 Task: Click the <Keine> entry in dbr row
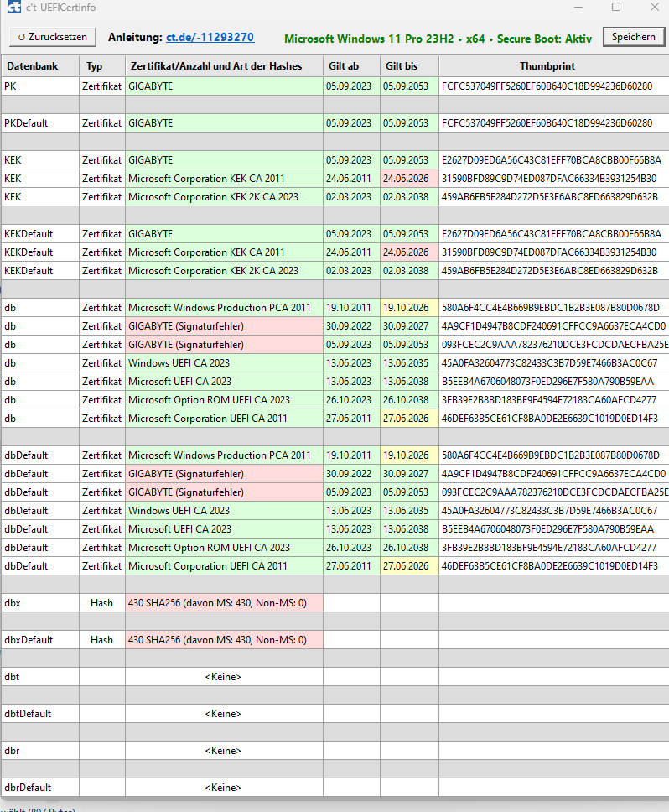pos(224,751)
